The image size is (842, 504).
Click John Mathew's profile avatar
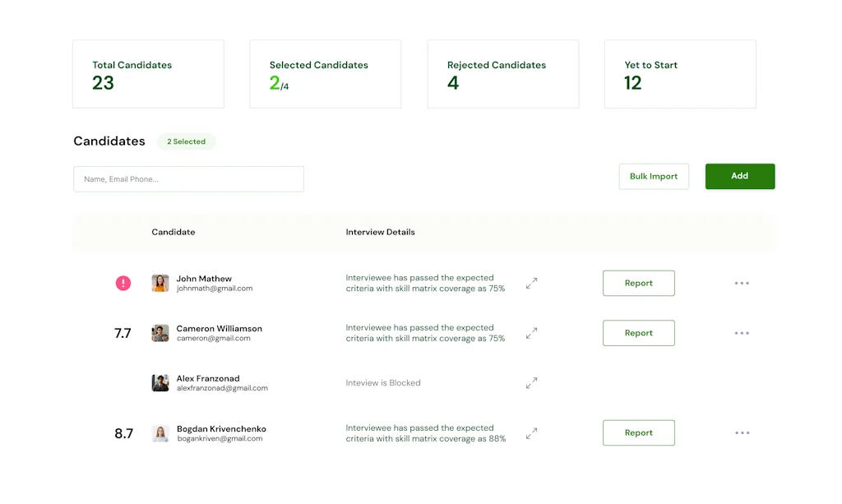point(160,283)
